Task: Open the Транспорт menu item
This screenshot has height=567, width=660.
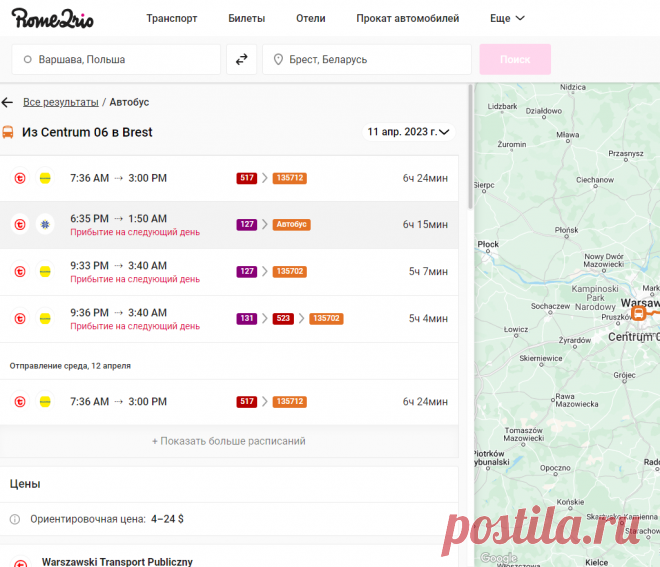Action: tap(172, 18)
